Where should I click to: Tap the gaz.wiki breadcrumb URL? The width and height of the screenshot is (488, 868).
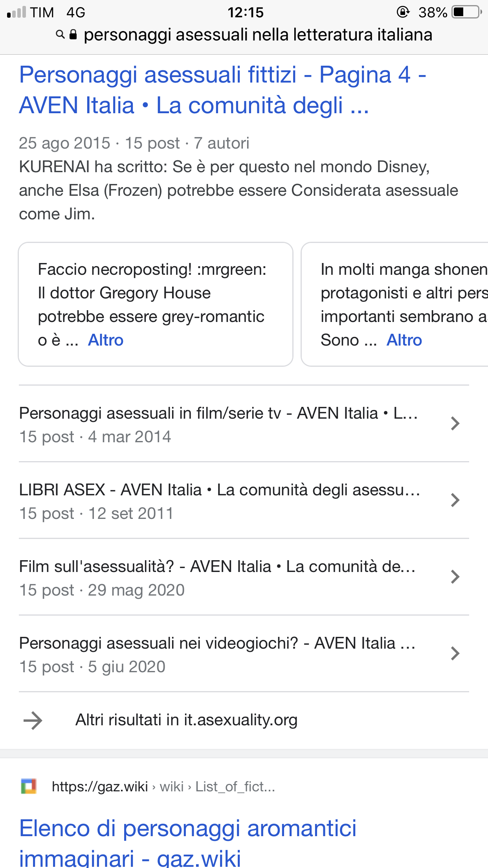pyautogui.click(x=163, y=787)
